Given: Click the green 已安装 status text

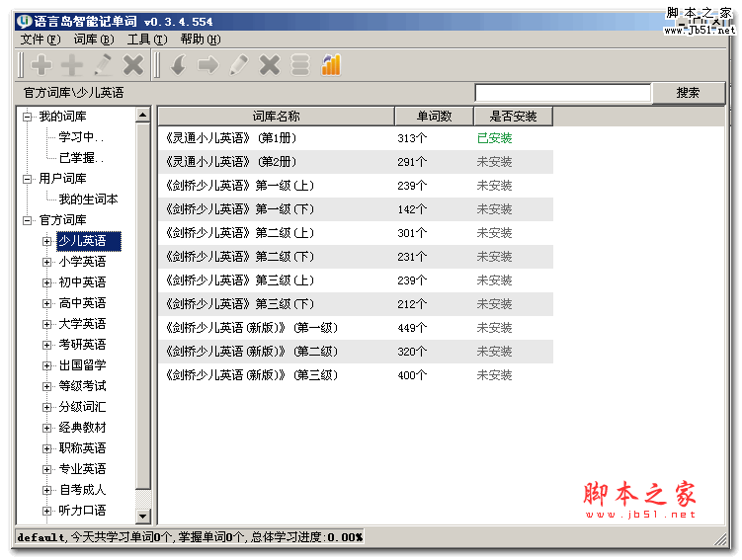Looking at the screenshot, I should pyautogui.click(x=495, y=138).
